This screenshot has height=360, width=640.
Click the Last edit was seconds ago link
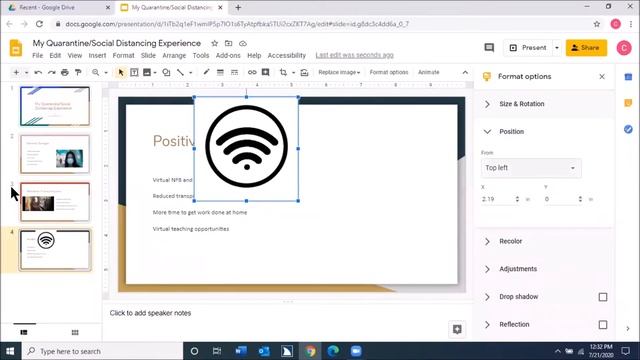click(x=354, y=55)
